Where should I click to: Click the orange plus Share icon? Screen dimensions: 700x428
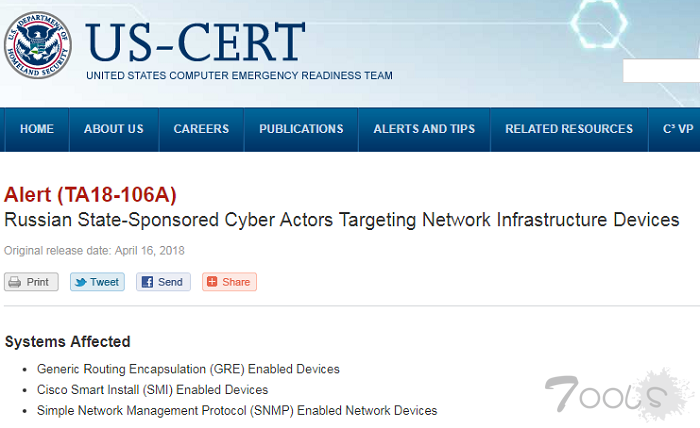[211, 282]
